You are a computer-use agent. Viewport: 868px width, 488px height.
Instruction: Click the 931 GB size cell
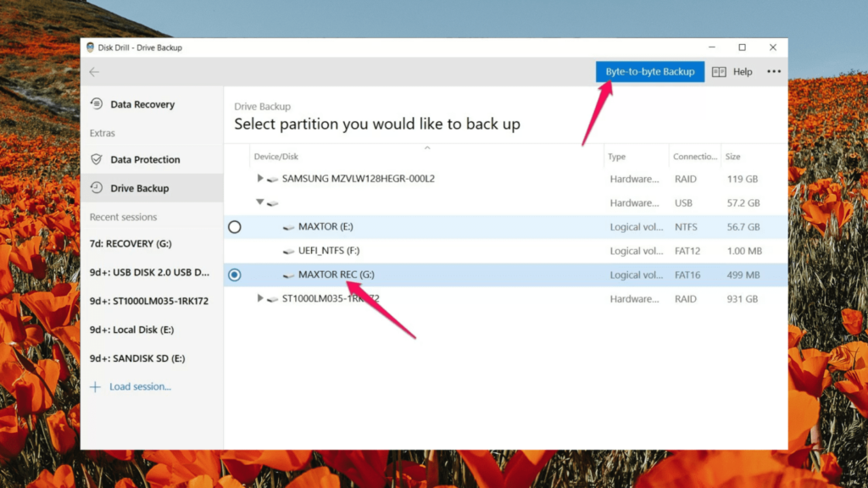(x=743, y=299)
